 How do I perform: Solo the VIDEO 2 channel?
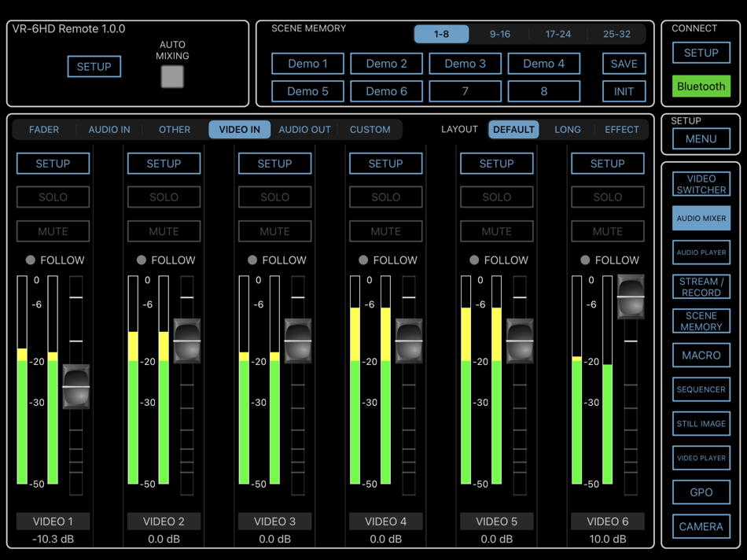coord(164,197)
